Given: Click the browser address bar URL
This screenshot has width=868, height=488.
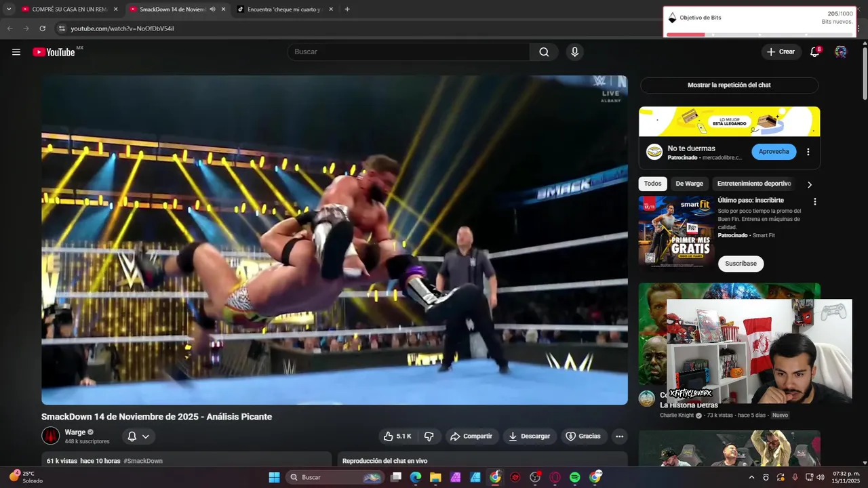Looking at the screenshot, I should (123, 28).
